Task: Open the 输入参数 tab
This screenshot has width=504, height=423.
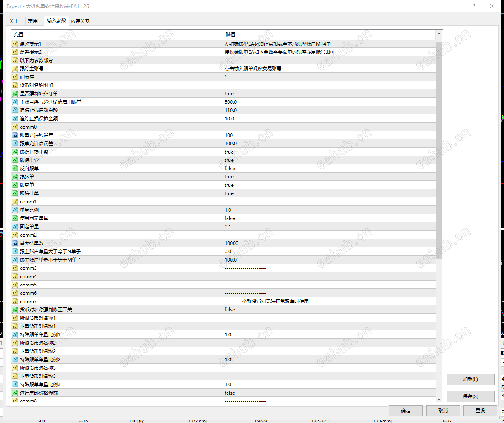Action: coord(57,21)
